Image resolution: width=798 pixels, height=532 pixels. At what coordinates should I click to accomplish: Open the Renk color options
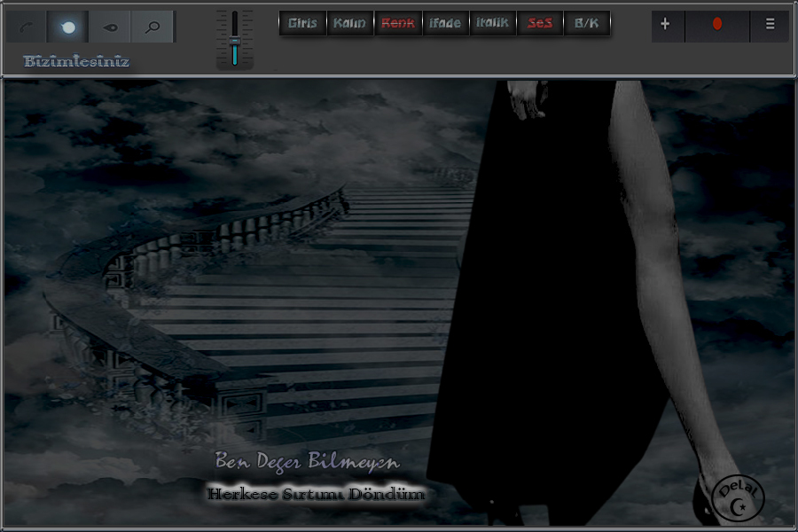(397, 23)
